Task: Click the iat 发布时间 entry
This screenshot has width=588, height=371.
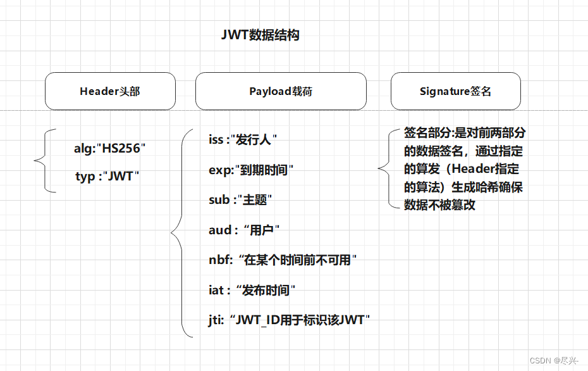Action: 252,290
